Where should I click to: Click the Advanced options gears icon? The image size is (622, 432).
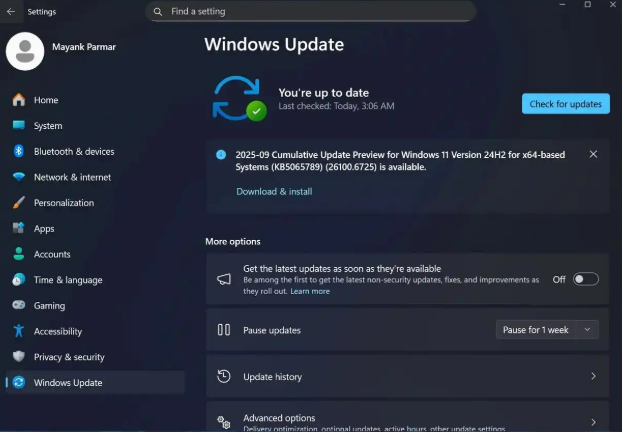click(224, 422)
